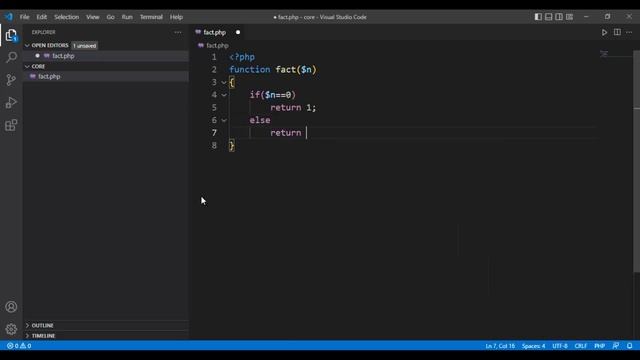Change language mode via PHP status item

599,346
